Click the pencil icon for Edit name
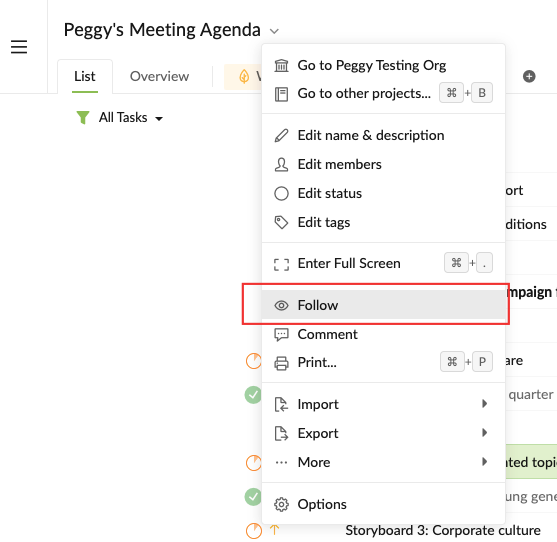 (281, 136)
